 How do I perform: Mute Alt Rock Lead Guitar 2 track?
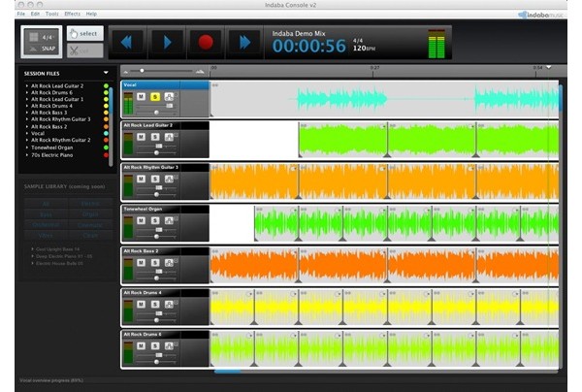(x=141, y=137)
